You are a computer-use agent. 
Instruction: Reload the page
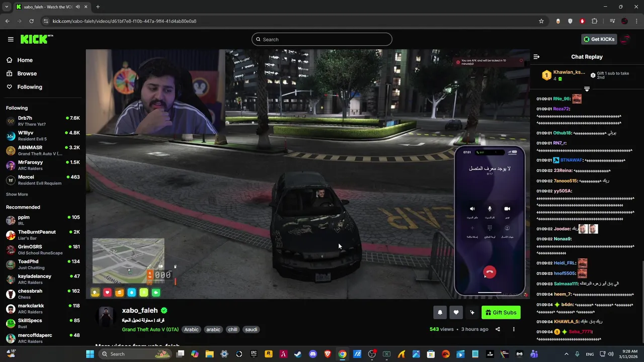click(x=31, y=21)
